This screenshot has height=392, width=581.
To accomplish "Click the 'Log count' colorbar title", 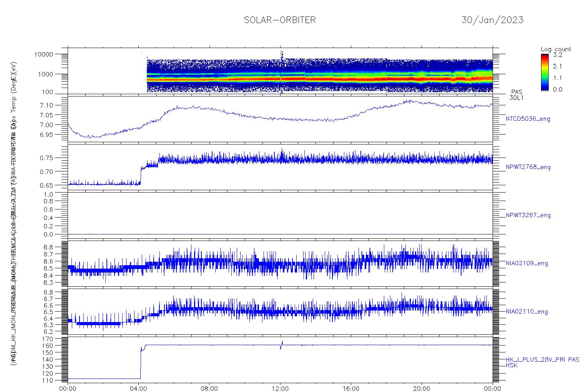I will point(556,49).
